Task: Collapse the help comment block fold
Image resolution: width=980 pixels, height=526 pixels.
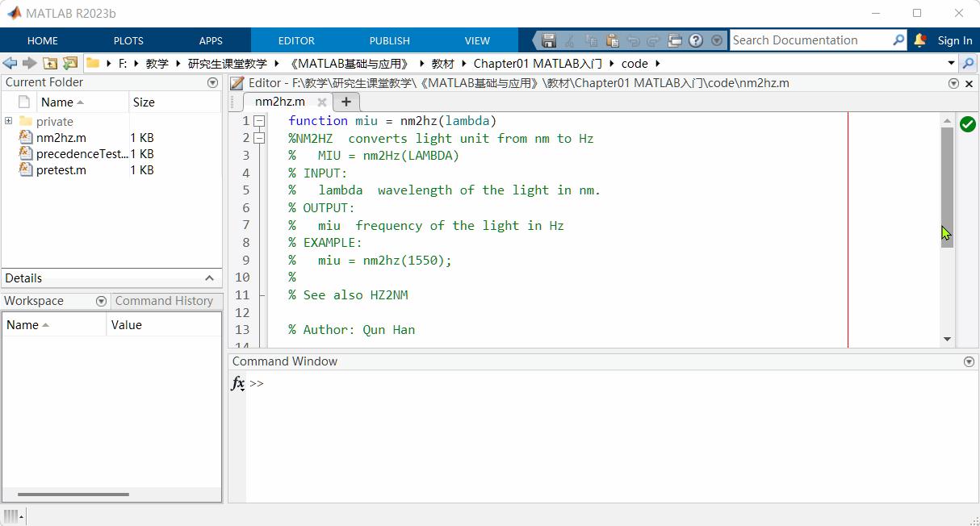Action: tap(259, 138)
